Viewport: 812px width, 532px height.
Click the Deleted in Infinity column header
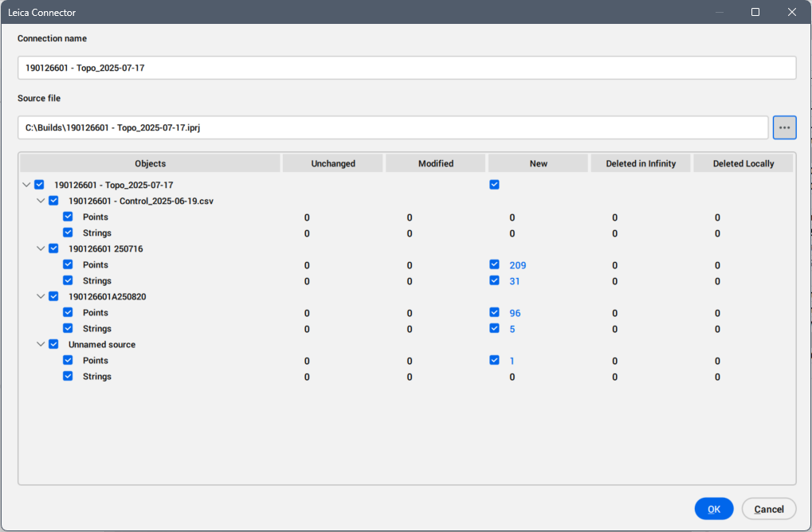640,163
